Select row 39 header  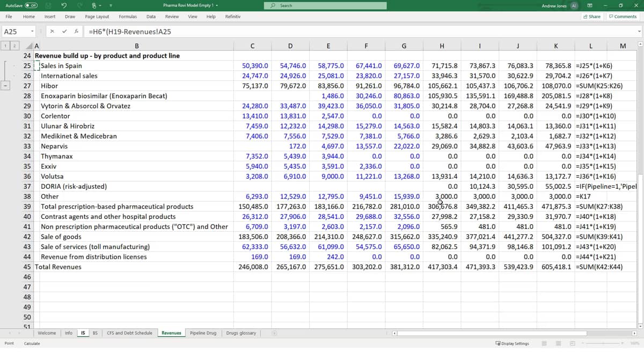[x=27, y=206]
